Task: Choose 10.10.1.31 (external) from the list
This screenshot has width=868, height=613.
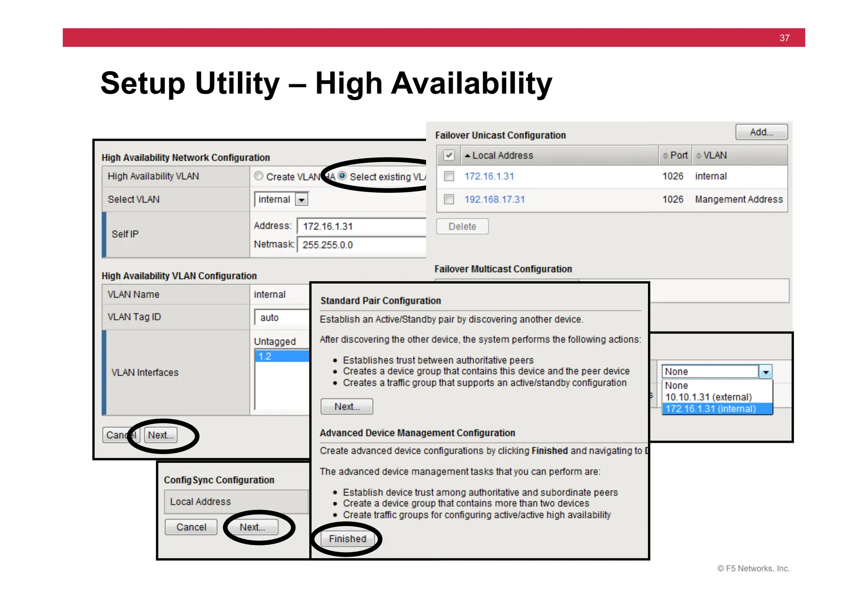Action: coord(717,397)
